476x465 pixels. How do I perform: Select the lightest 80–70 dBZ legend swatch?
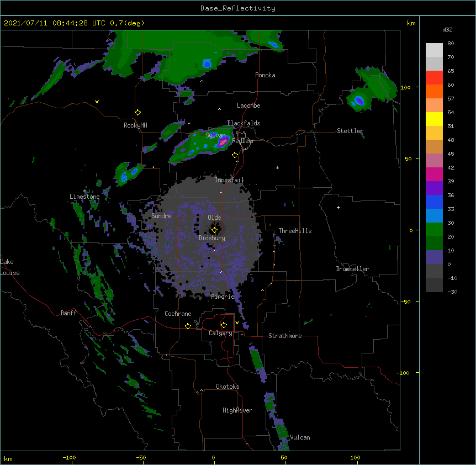[x=434, y=50]
